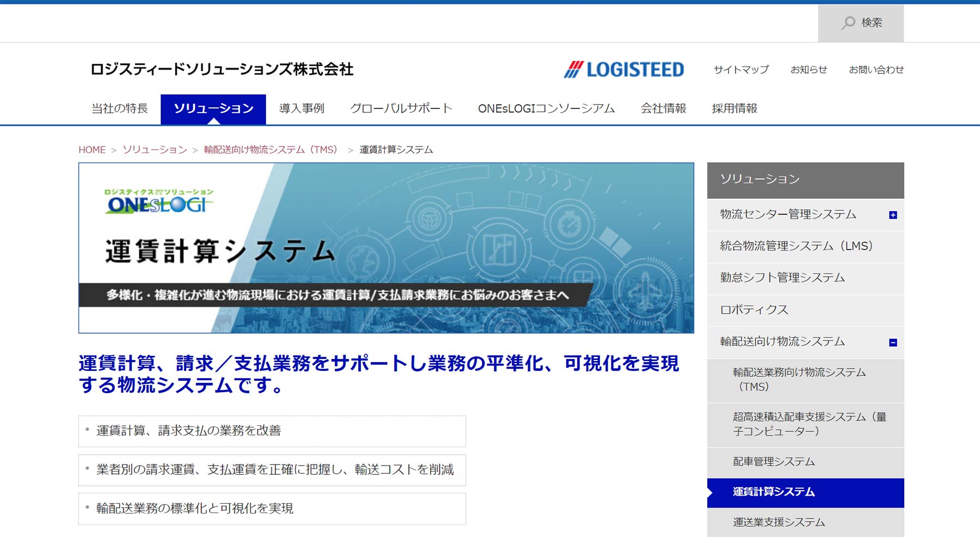Image resolution: width=980 pixels, height=537 pixels.
Task: Open 輸配送業務向け物流システム（TMS） sub-item
Action: [x=805, y=380]
